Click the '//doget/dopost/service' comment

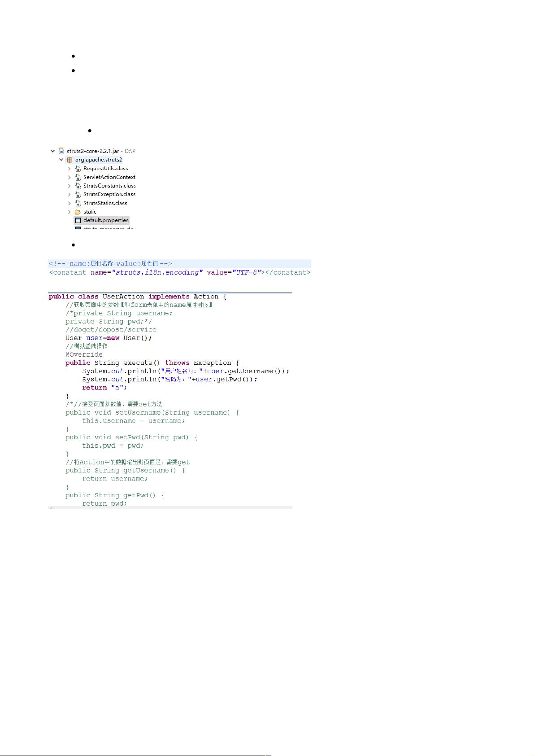[111, 330]
